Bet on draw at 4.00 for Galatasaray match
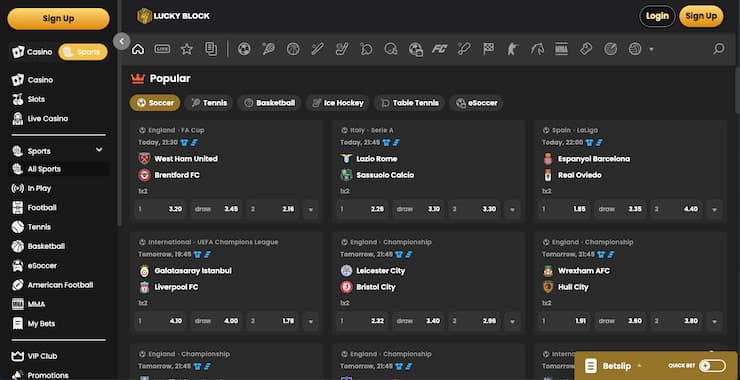Viewport: 740px width, 380px height. [216, 321]
